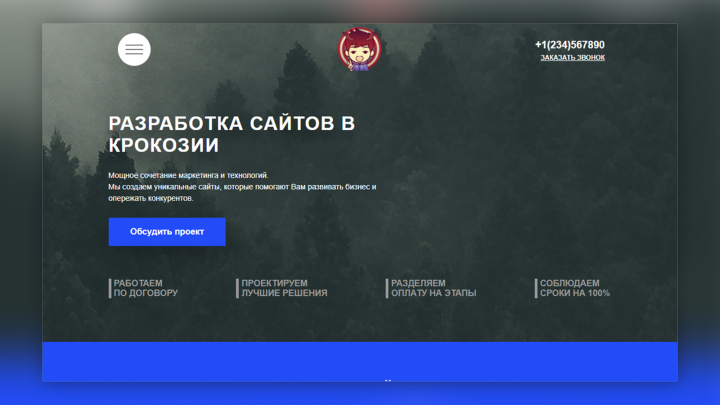Click the РАЗРАБОТКА САЙТОВ В КРОКОЗИИ heading
720x405 pixels.
click(x=232, y=134)
